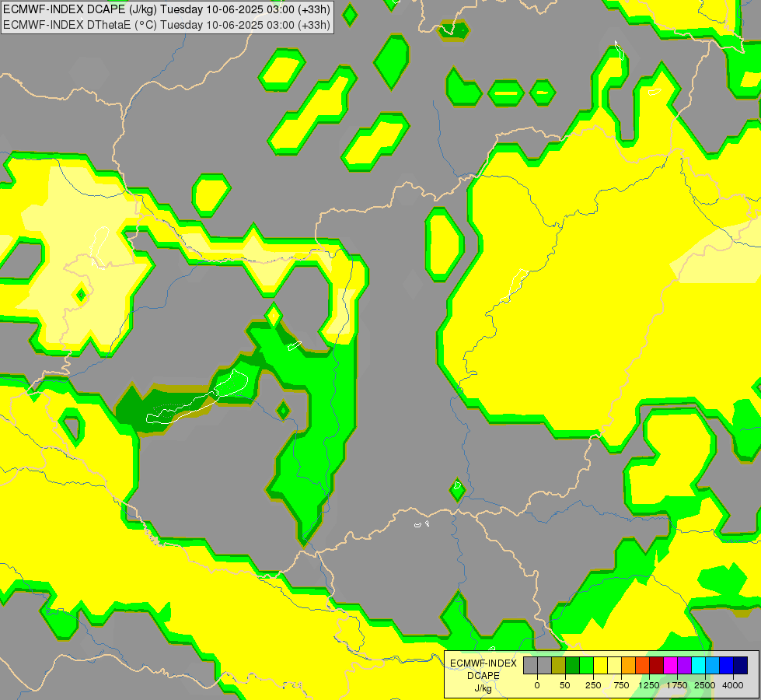Click the legend value 0
Viewport: 761px width, 700px height.
coord(537,685)
